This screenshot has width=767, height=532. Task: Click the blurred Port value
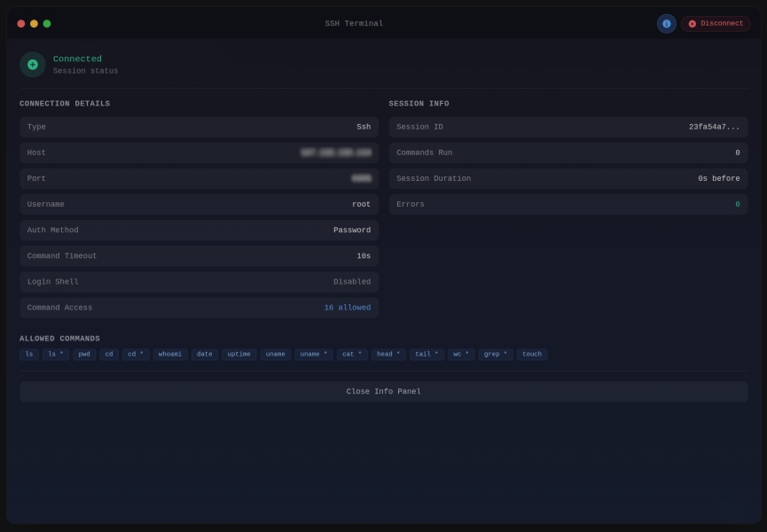tap(361, 178)
